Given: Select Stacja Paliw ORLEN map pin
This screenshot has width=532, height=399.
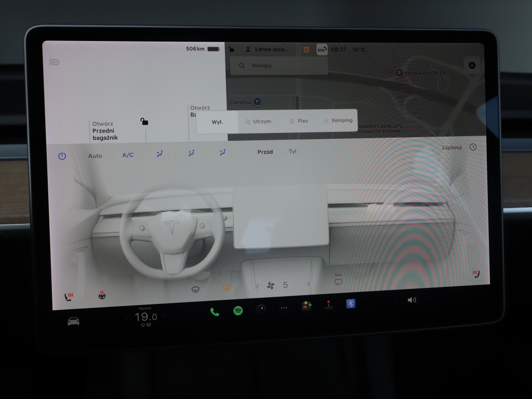Looking at the screenshot, I should [x=399, y=73].
